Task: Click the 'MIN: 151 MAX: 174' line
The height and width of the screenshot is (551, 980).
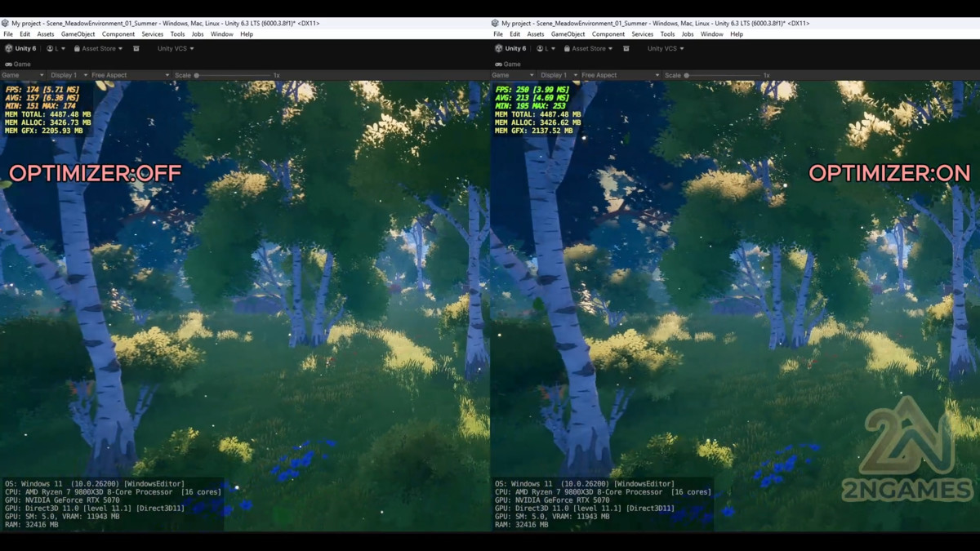Action: [x=40, y=105]
